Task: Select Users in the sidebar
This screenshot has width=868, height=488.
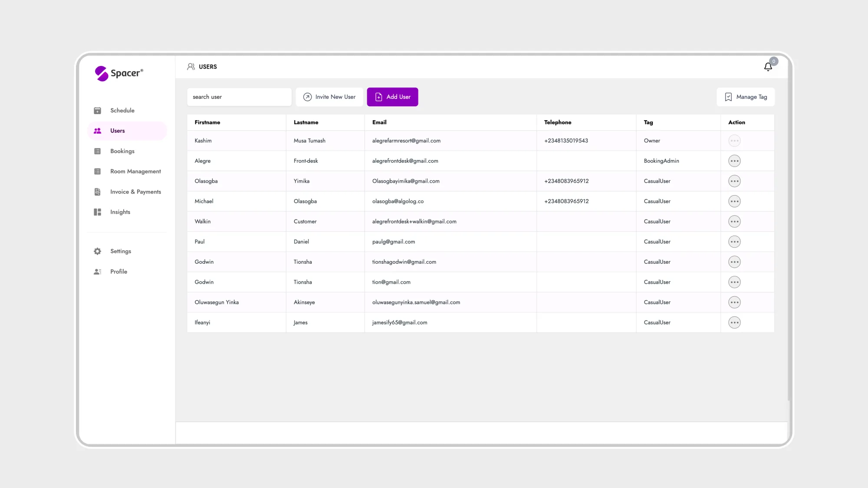Action: click(127, 131)
